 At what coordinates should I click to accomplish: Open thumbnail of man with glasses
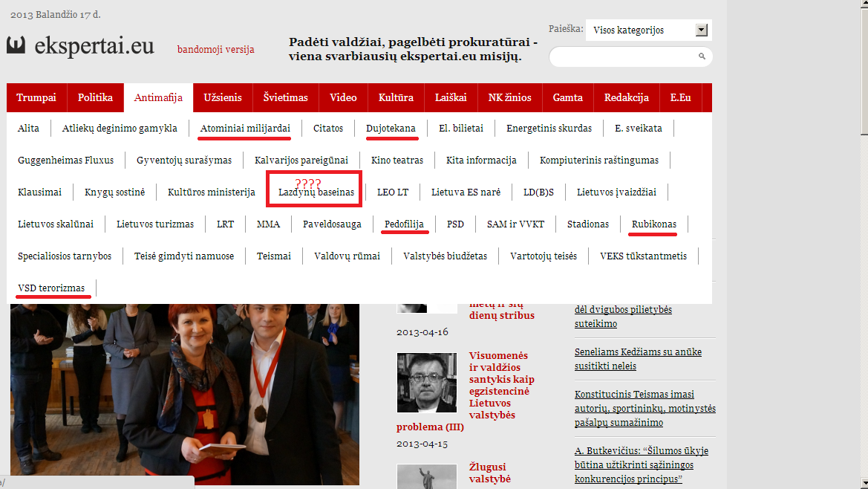(427, 383)
